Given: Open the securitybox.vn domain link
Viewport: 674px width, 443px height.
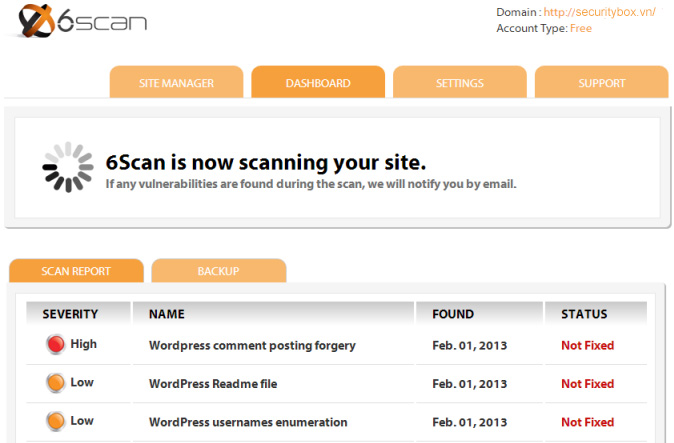Looking at the screenshot, I should pyautogui.click(x=600, y=12).
